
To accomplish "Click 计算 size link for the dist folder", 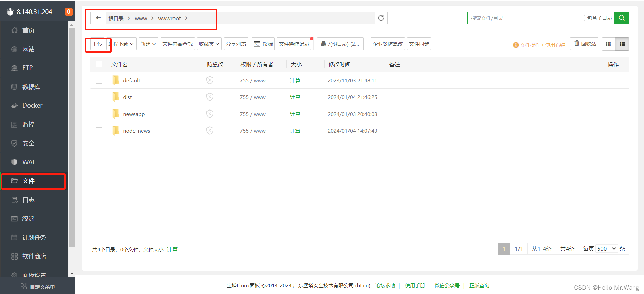I will click(x=295, y=97).
